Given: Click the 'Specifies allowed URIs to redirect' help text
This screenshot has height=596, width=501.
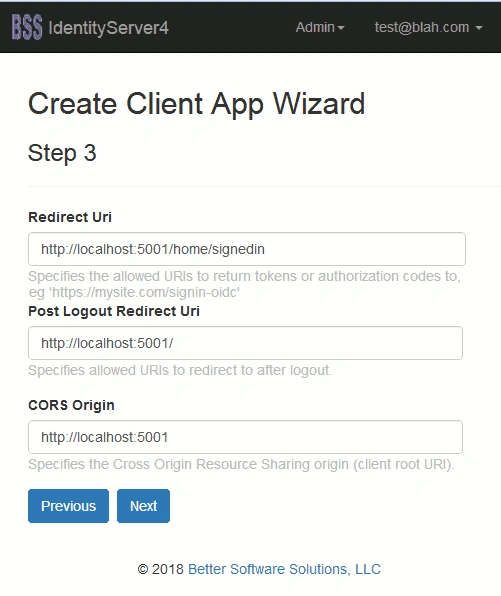Looking at the screenshot, I should point(180,370).
